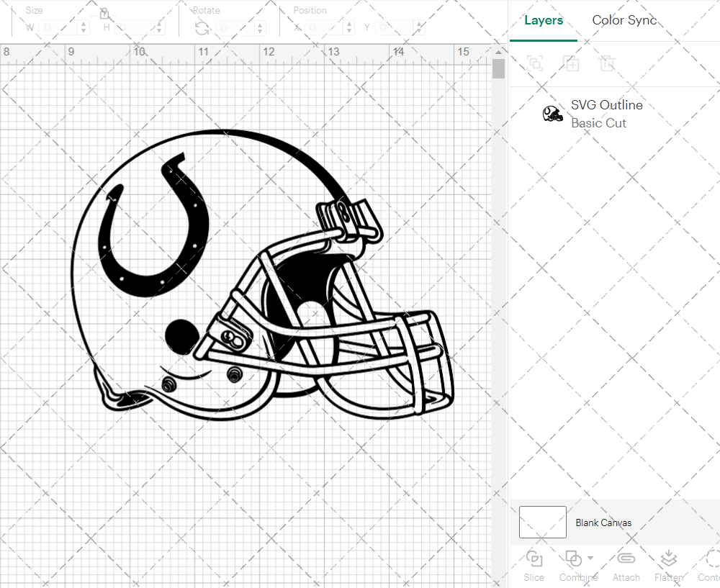
Task: Switch to the Layers tab
Action: point(544,20)
